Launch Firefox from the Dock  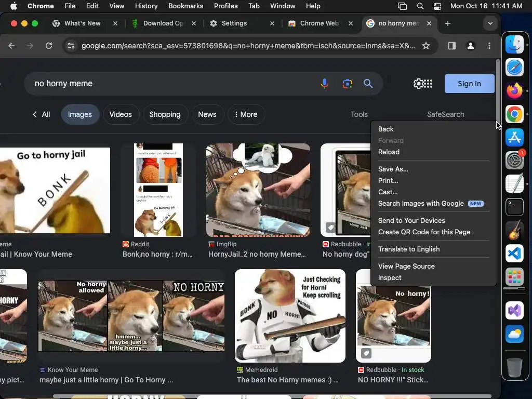(x=515, y=90)
